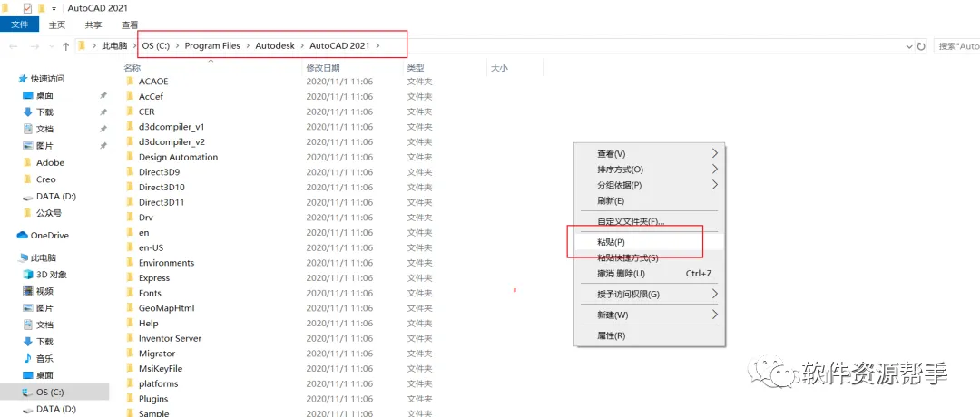The width and height of the screenshot is (980, 417).
Task: Select the Help folder icon
Action: 130,323
